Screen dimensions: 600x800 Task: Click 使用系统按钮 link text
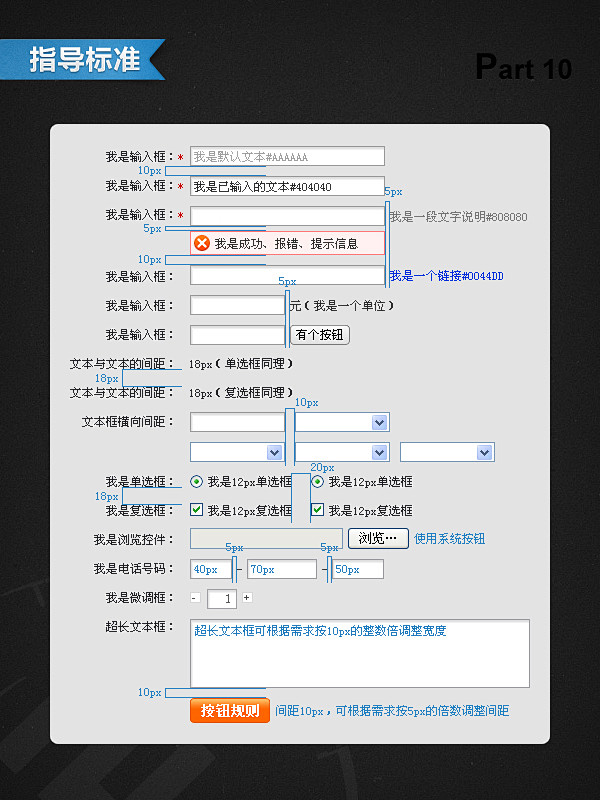click(x=449, y=539)
